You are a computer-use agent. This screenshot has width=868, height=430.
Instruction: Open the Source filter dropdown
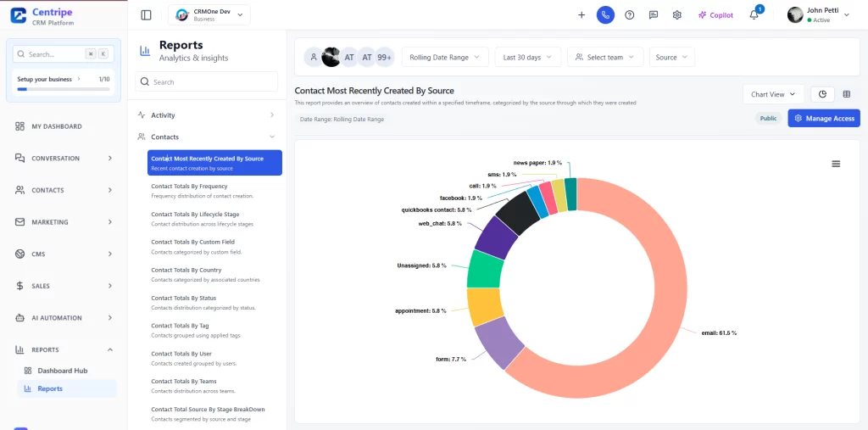pyautogui.click(x=672, y=57)
